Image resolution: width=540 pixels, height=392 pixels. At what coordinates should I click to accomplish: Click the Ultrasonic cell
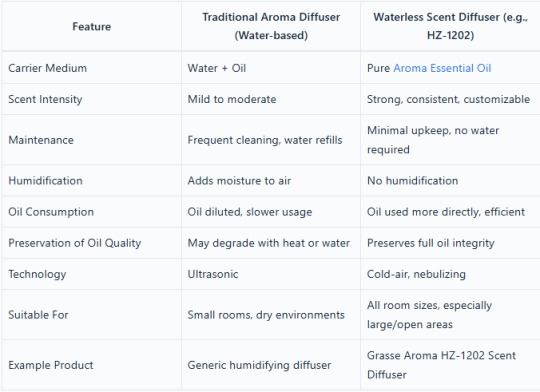213,274
